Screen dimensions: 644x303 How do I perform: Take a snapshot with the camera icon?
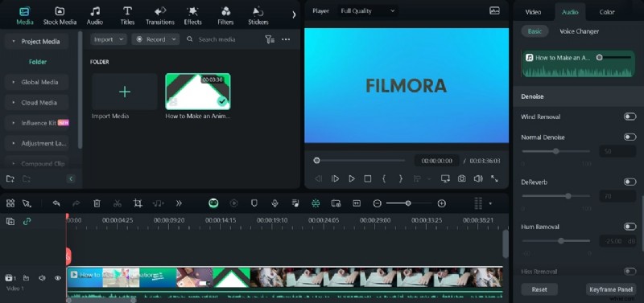461,178
